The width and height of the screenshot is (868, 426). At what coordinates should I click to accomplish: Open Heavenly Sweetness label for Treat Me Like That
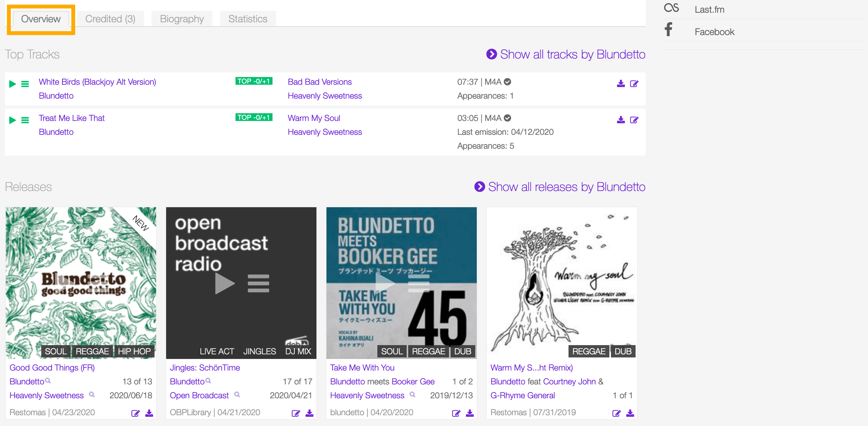click(x=325, y=132)
